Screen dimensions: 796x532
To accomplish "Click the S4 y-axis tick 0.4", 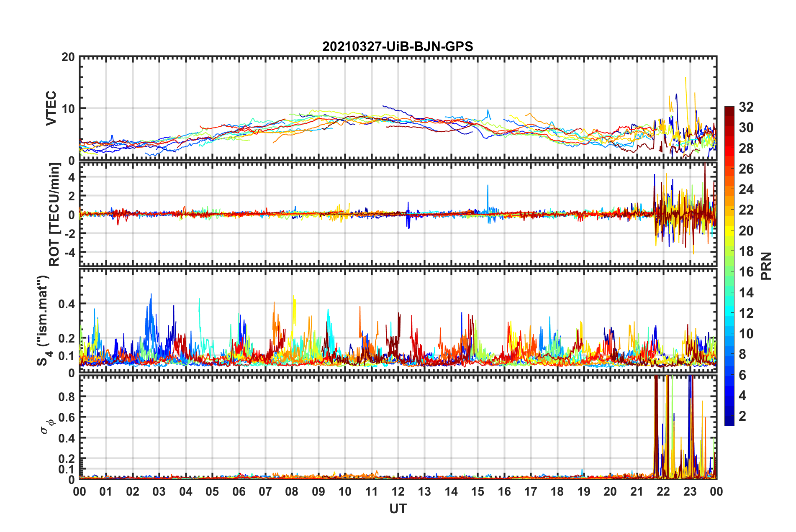I will tap(67, 304).
